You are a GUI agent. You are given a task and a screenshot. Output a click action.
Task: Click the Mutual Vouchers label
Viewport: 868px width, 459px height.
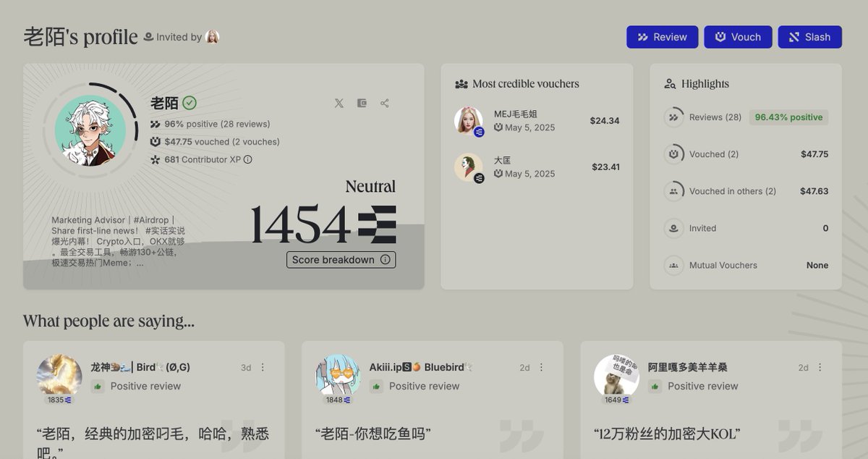pyautogui.click(x=723, y=265)
